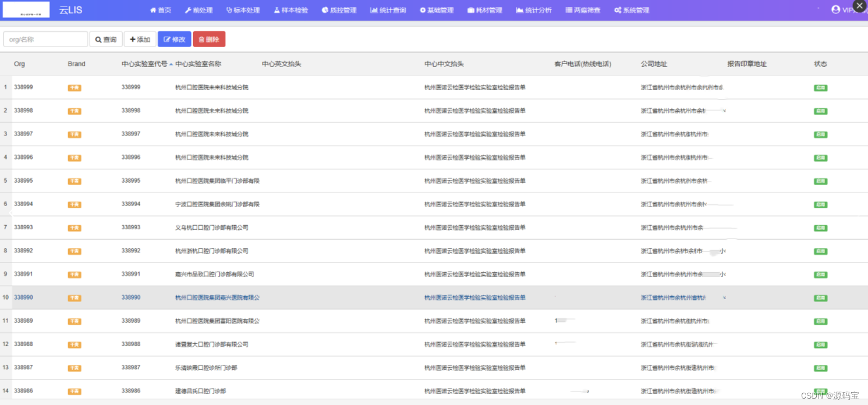This screenshot has width=868, height=405.
Task: Open the 统计查询 menu
Action: tap(388, 10)
